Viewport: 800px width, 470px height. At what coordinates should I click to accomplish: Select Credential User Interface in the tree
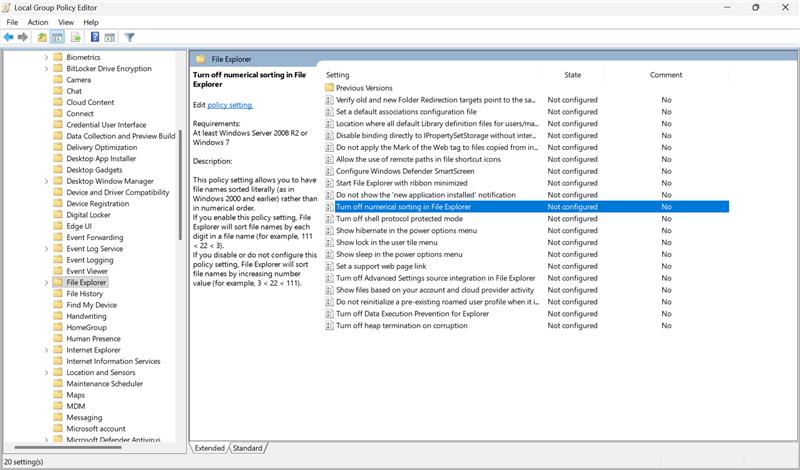[106, 125]
